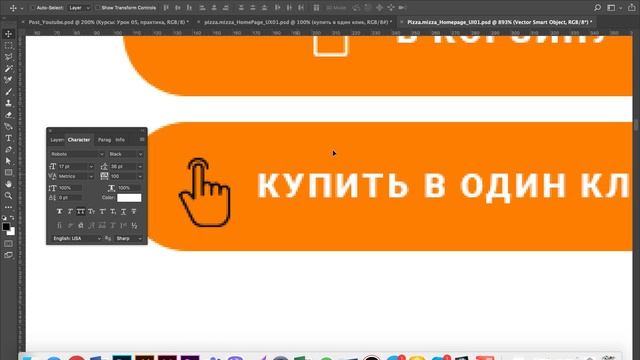Swap foreground and background colors
Screen dimensions: 640x360
(12, 218)
